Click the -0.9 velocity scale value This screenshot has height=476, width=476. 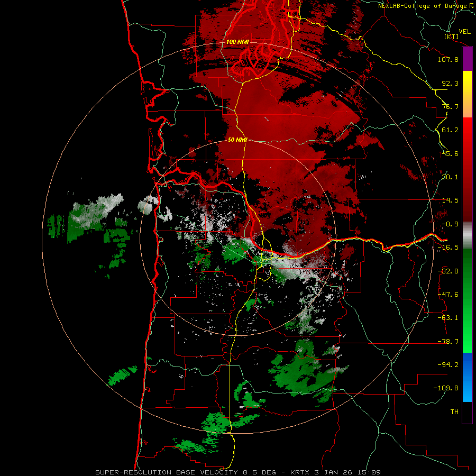point(450,224)
